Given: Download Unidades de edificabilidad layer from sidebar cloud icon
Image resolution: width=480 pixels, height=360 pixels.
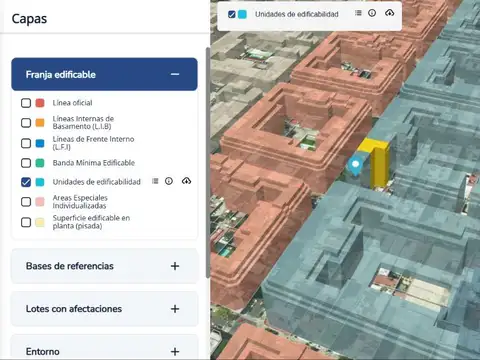Looking at the screenshot, I should point(186,181).
